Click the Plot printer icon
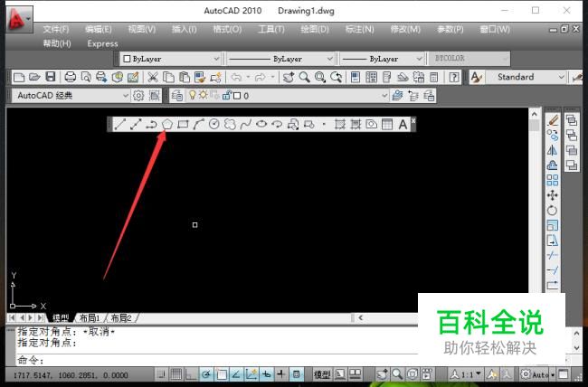This screenshot has width=588, height=387. click(71, 77)
